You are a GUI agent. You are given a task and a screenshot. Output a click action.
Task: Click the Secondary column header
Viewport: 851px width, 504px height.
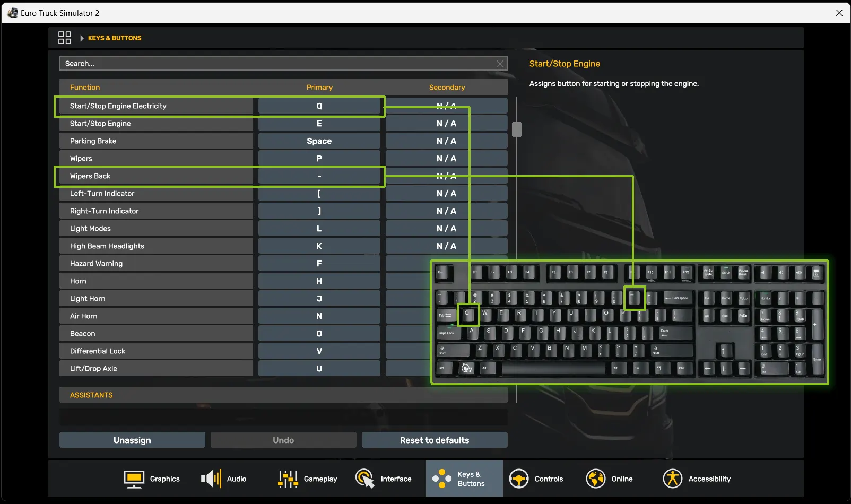click(x=447, y=88)
